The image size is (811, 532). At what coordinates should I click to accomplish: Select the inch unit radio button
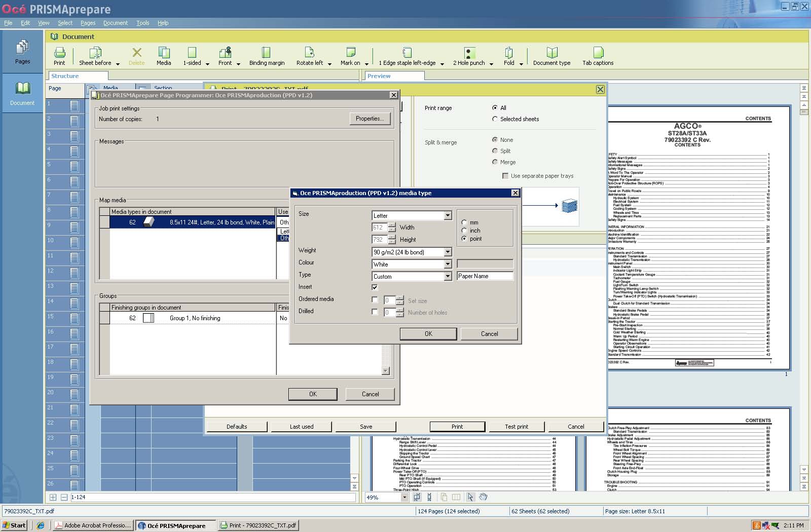(x=464, y=231)
